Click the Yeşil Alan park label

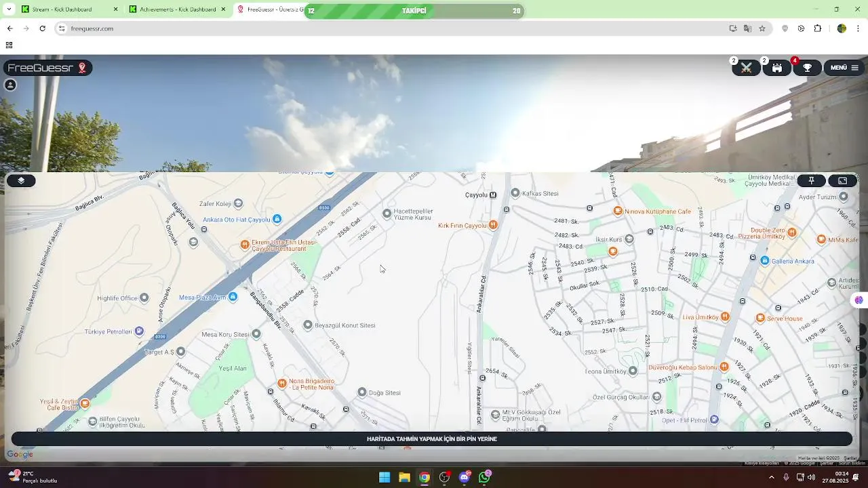pos(233,369)
